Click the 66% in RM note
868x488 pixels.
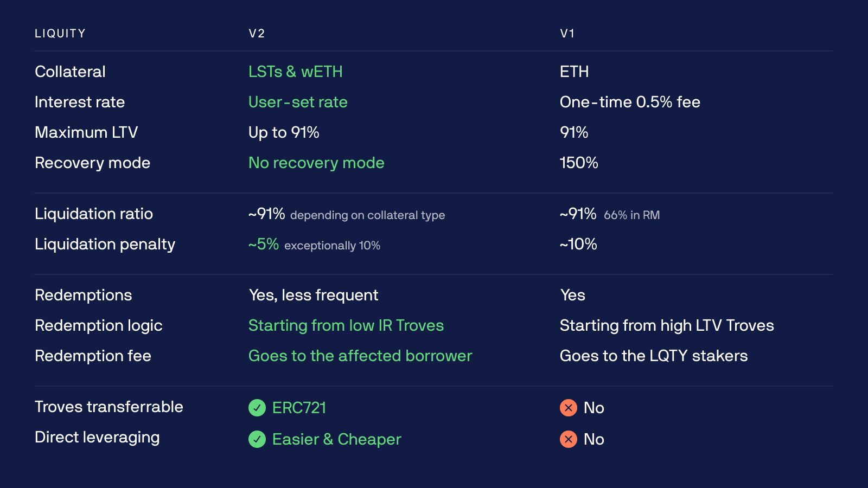tap(632, 215)
